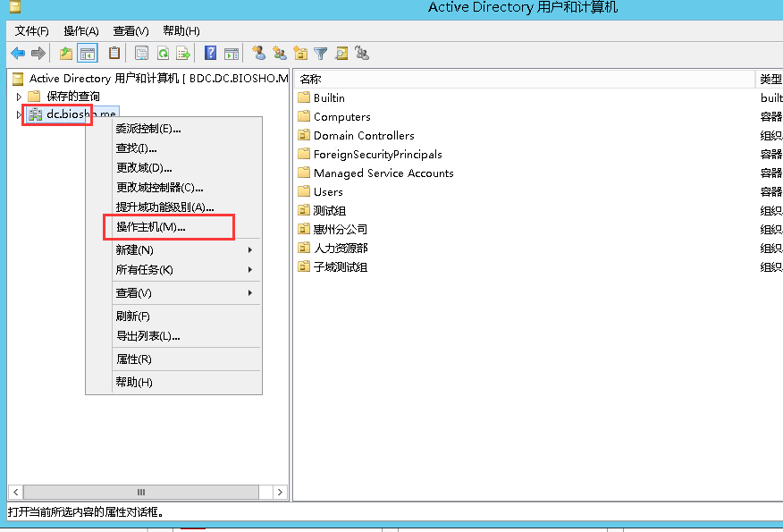Click the 测试组 OU folder icon
The image size is (783, 532).
click(x=304, y=210)
